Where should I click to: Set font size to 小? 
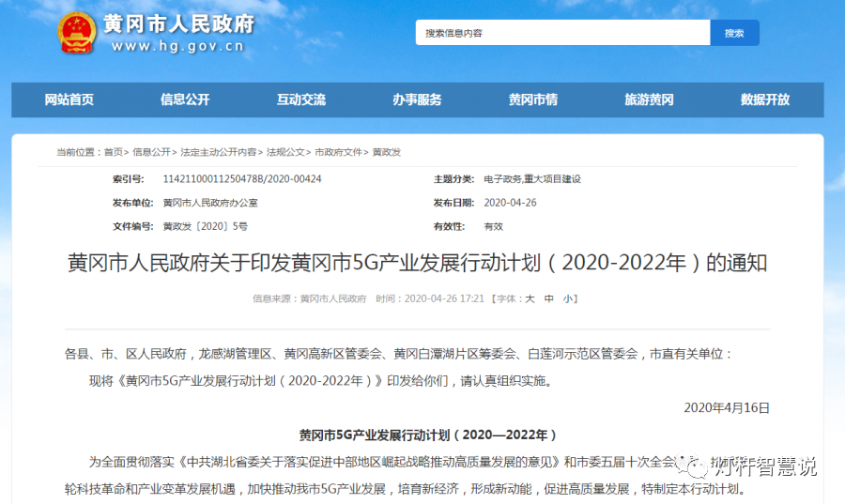click(567, 298)
